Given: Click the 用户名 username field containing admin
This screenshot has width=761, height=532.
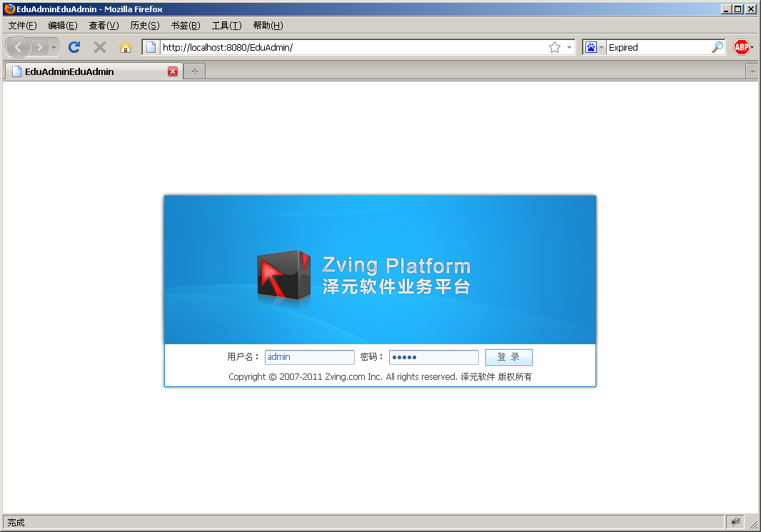Looking at the screenshot, I should coord(309,357).
